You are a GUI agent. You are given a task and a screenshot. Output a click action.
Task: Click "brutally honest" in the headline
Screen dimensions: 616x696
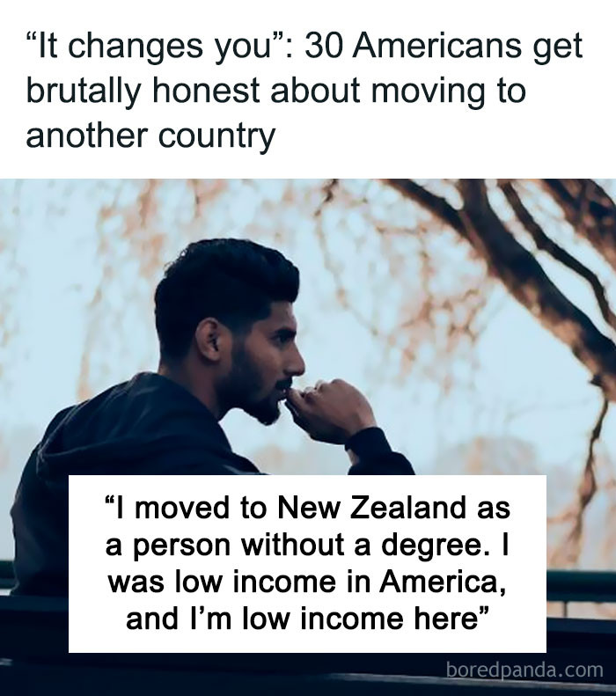tap(143, 90)
